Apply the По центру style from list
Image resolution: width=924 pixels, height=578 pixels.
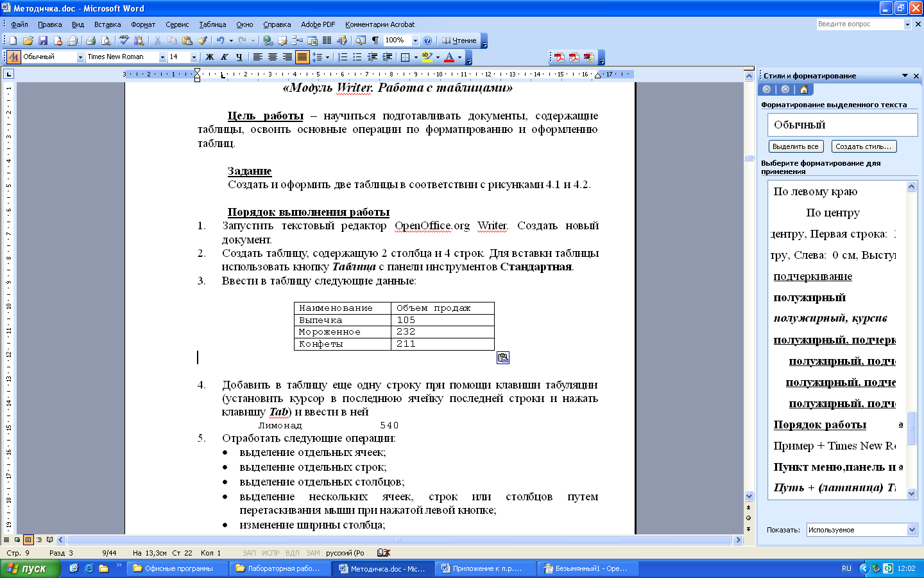pyautogui.click(x=833, y=213)
